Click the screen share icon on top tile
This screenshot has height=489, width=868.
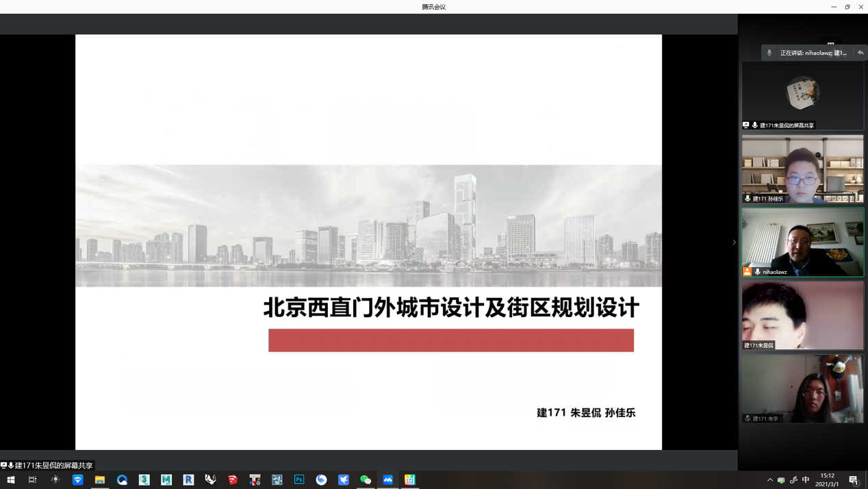(x=746, y=125)
